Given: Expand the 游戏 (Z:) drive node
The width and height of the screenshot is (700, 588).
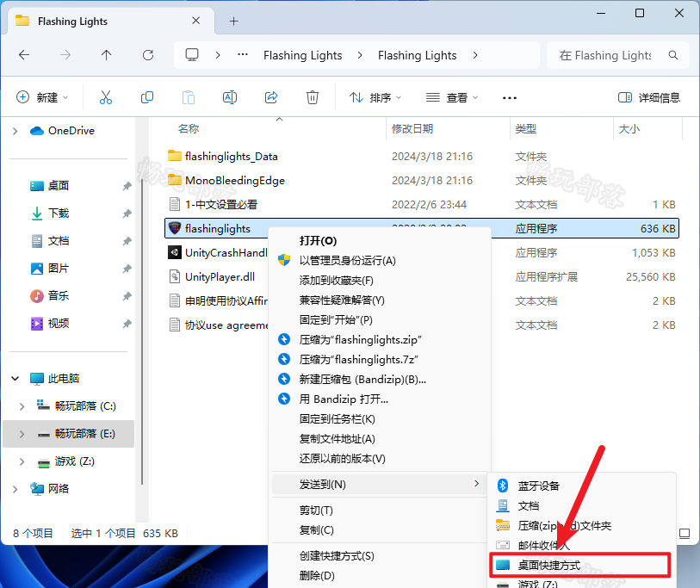Looking at the screenshot, I should click(x=22, y=461).
